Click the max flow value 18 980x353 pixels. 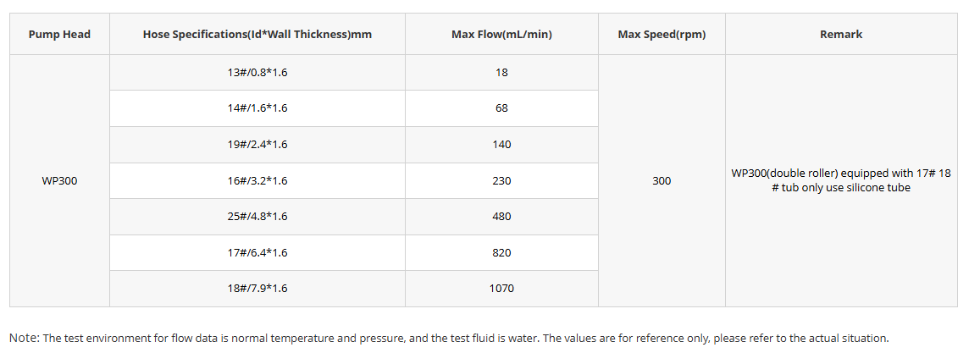tap(502, 73)
